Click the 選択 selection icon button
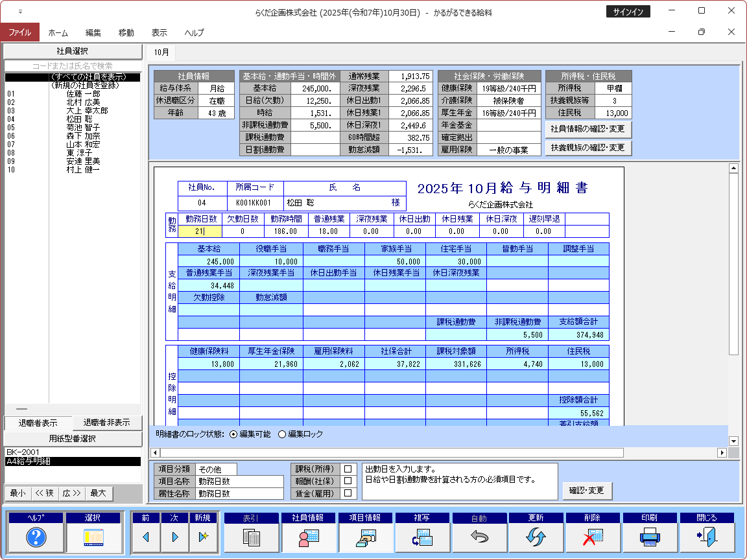The width and height of the screenshot is (747, 560). click(93, 537)
